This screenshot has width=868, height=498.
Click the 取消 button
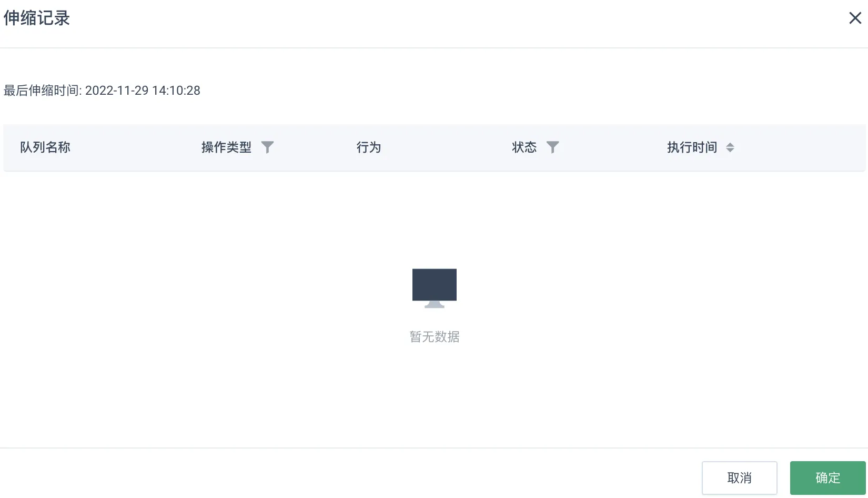[x=740, y=478]
